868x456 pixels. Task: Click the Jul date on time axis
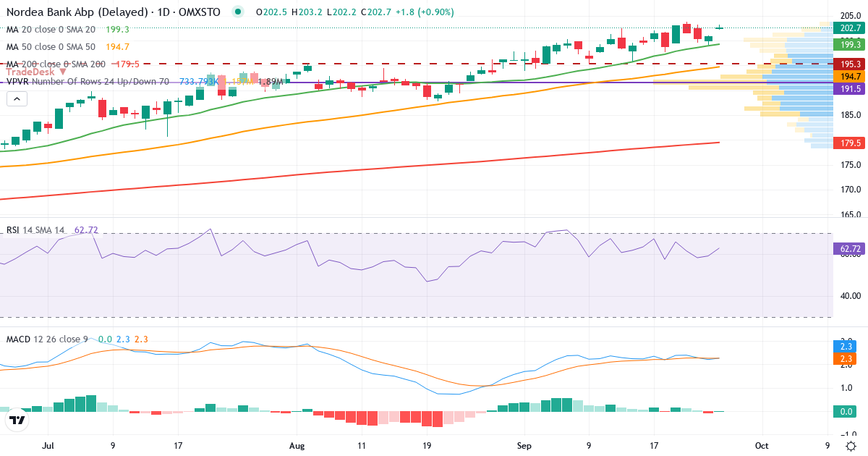point(49,446)
